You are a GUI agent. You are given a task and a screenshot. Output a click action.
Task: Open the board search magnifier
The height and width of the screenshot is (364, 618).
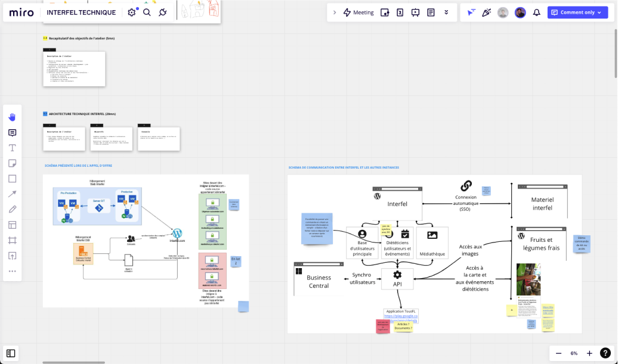point(147,13)
